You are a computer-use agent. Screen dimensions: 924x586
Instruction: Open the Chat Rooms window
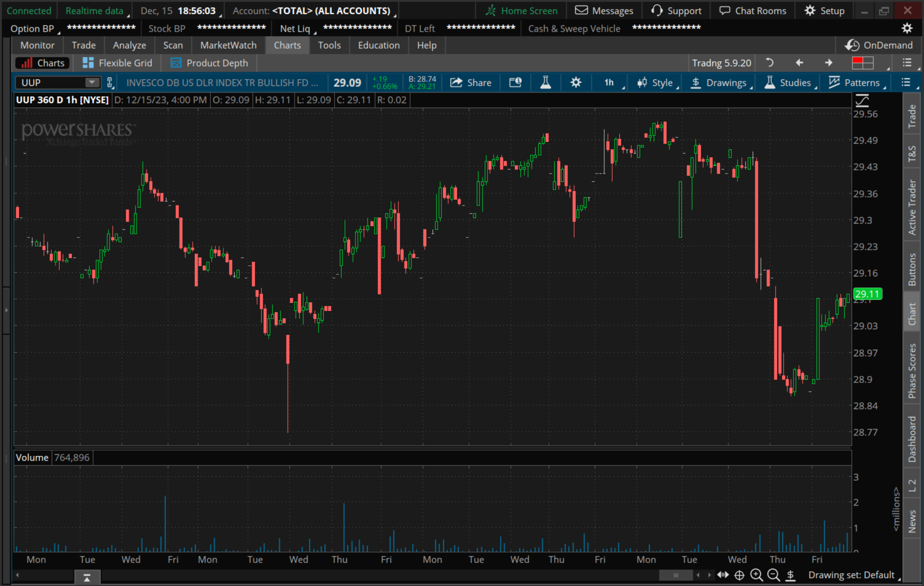pos(753,11)
